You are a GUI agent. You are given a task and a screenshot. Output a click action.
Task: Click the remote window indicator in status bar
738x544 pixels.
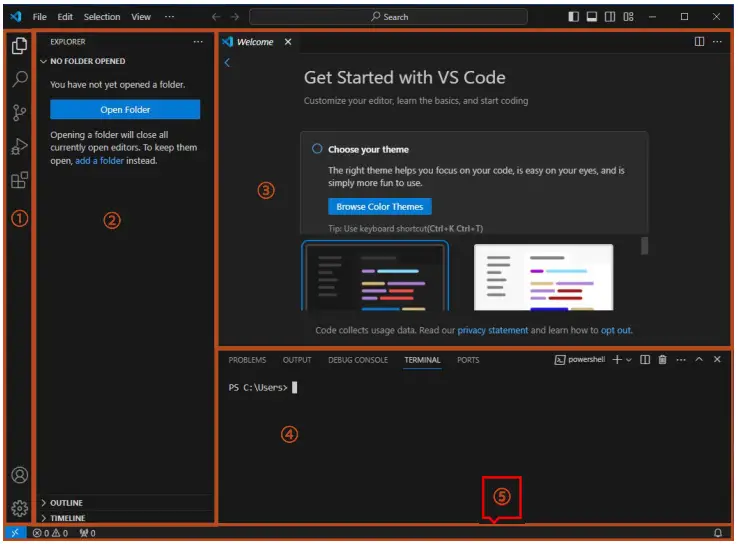click(15, 533)
